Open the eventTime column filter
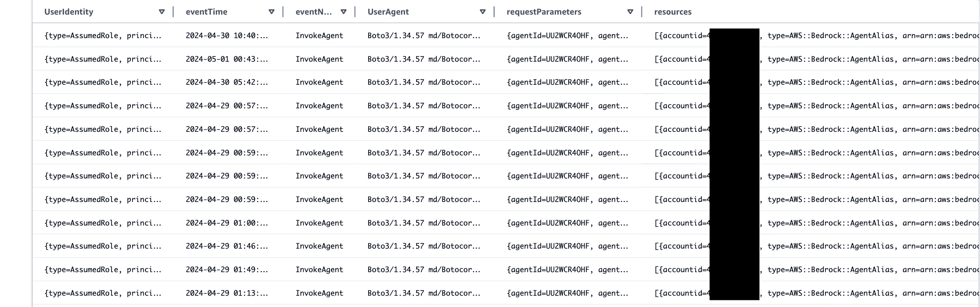Screen dimensions: 980x307 coord(271,12)
